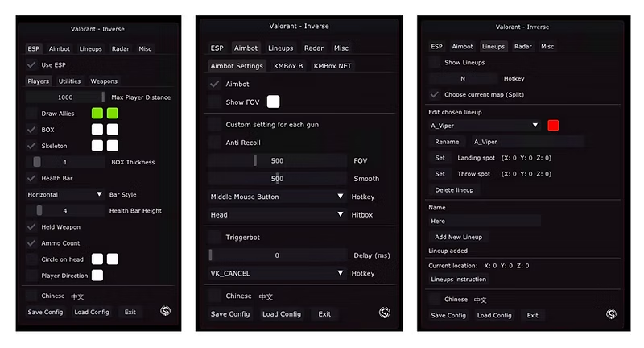Viewport: 644px width, 348px height.
Task: Enable the Draw Allies checkbox
Action: coord(32,114)
